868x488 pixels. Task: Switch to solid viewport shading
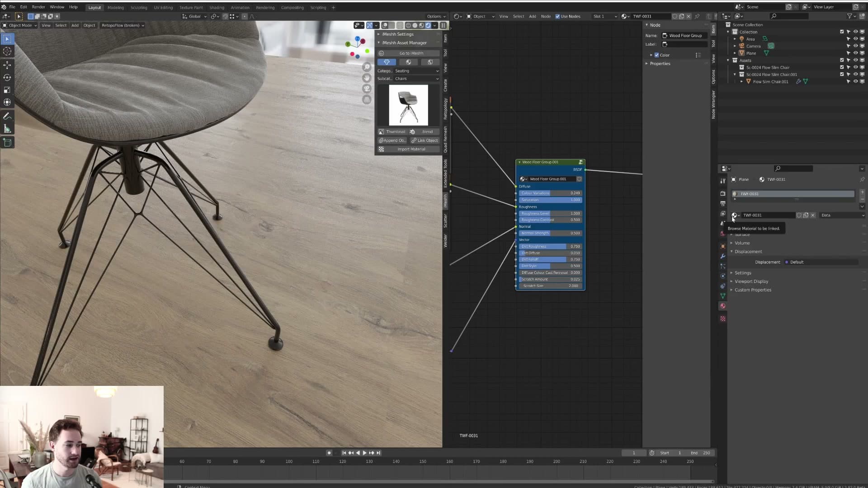pyautogui.click(x=415, y=25)
